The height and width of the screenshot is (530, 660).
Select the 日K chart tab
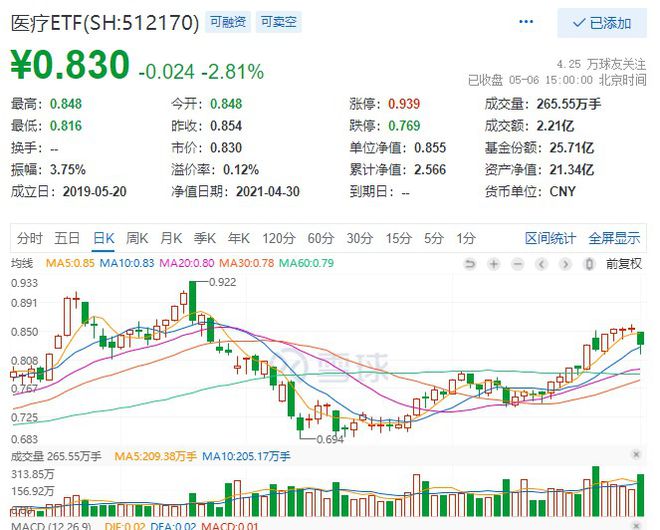[x=104, y=238]
